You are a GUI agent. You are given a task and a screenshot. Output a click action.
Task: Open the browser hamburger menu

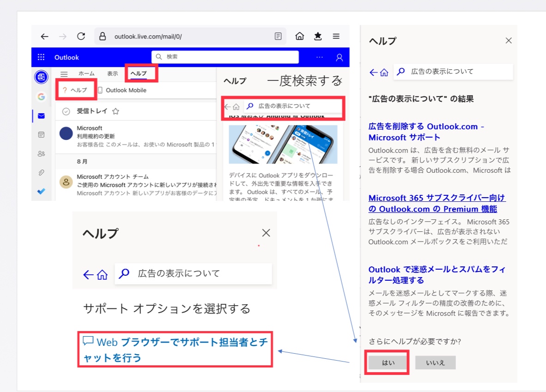336,36
